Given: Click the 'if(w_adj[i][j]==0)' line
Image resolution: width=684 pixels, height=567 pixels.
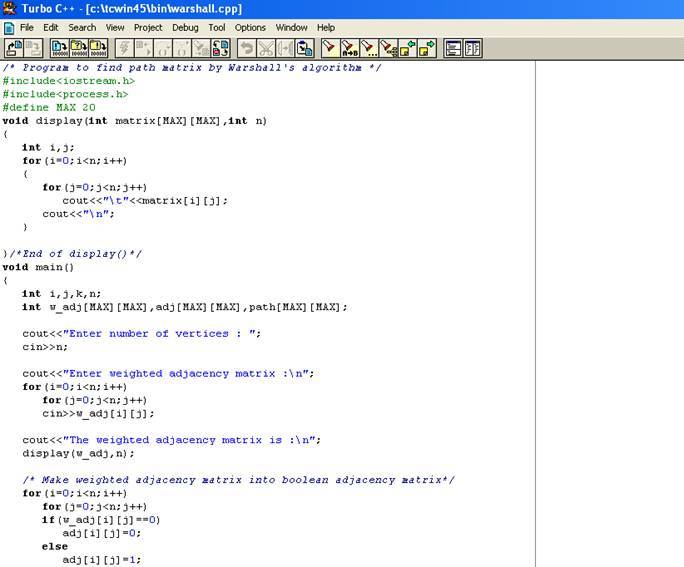Looking at the screenshot, I should pos(101,520).
